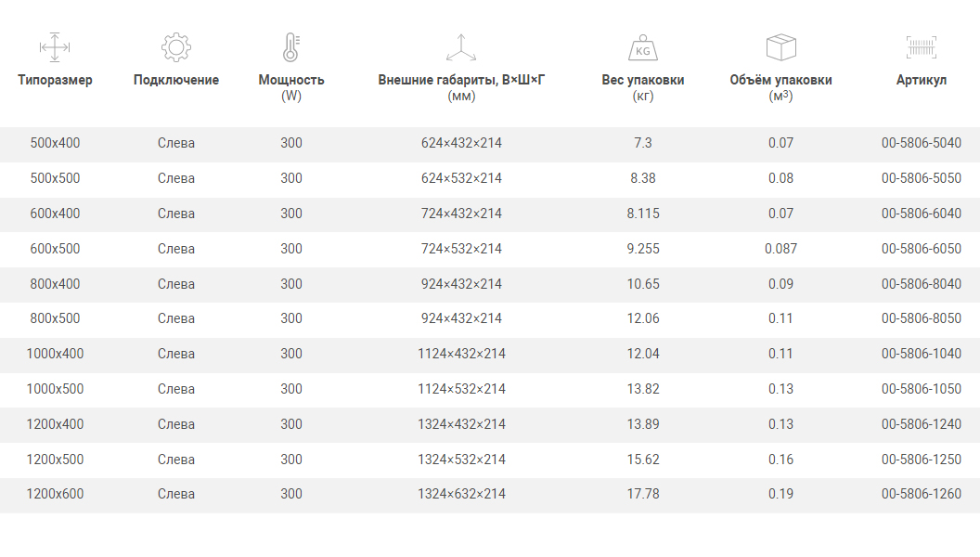Click the 3D axes icon above Внешние габариты

[460, 46]
